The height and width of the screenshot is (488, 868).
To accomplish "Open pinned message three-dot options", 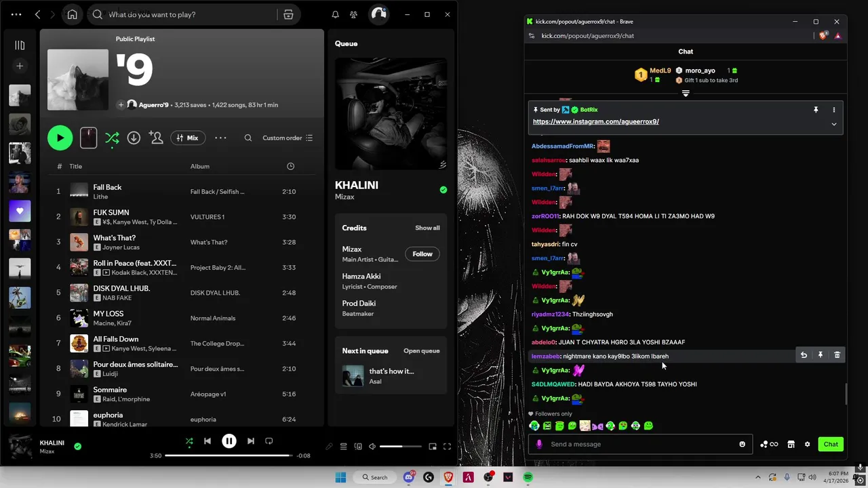I will point(833,109).
